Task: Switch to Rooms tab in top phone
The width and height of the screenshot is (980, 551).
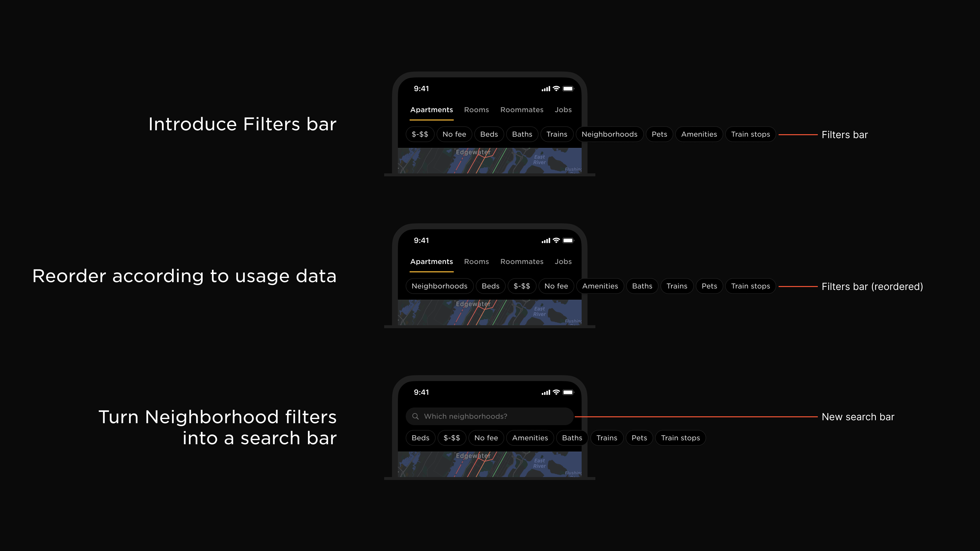Action: click(476, 110)
